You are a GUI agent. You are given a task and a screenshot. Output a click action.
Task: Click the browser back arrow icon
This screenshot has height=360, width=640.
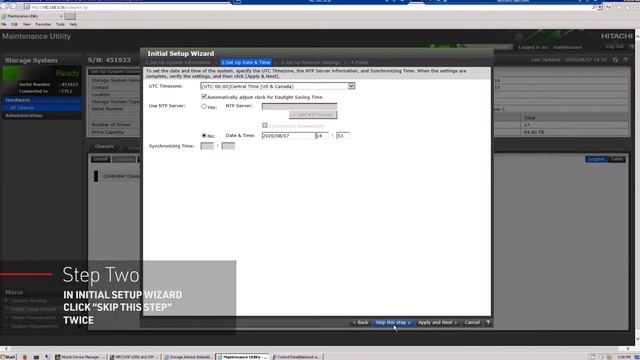tap(4, 7)
